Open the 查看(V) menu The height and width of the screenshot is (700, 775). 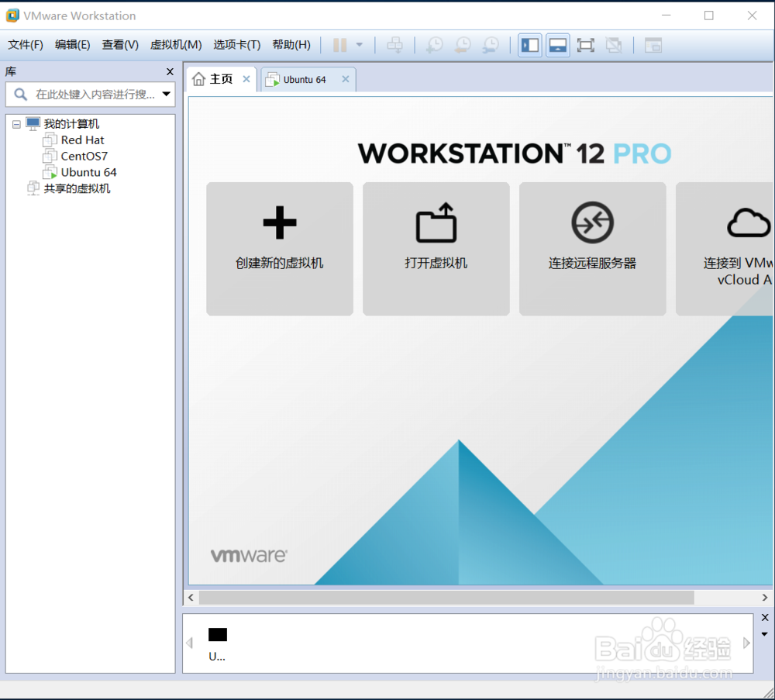[x=120, y=45]
